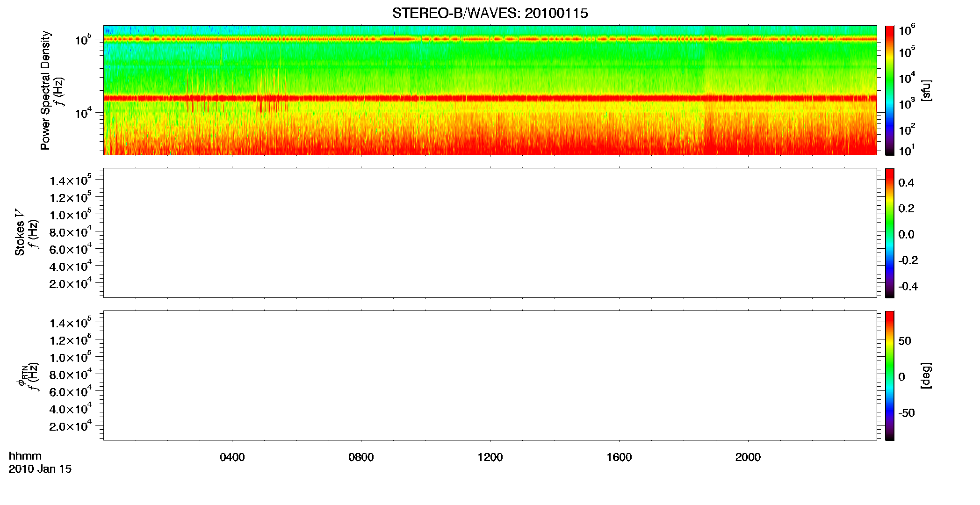Click the 0400 time axis label
Viewport: 980px width, 505px height.
tap(232, 457)
